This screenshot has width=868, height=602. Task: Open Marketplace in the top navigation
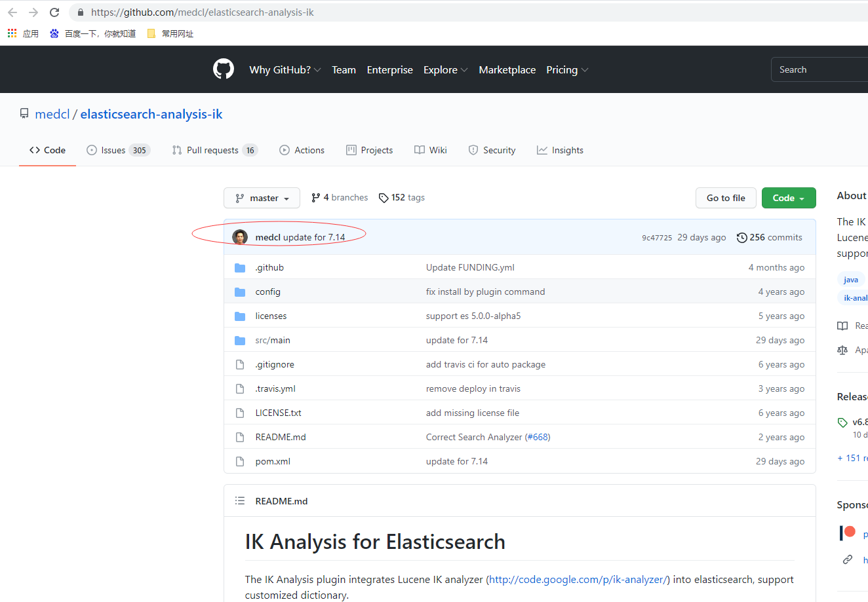(507, 69)
